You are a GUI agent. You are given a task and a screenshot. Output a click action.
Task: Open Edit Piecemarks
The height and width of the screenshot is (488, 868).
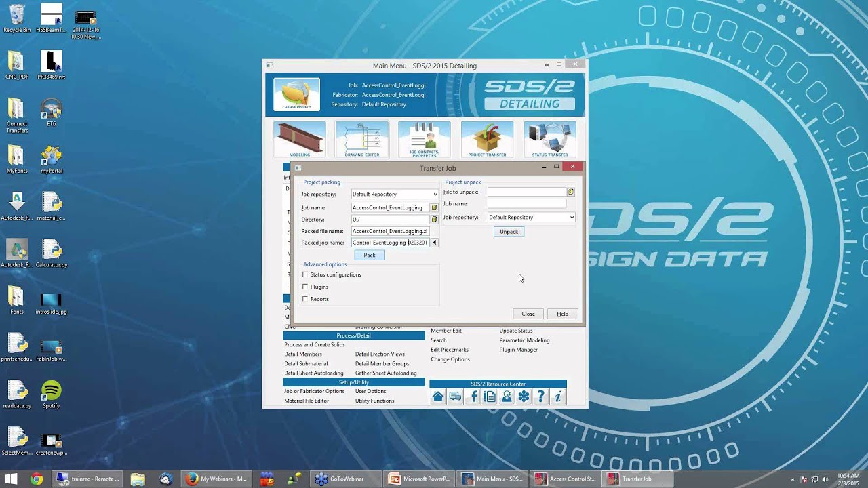coord(450,350)
